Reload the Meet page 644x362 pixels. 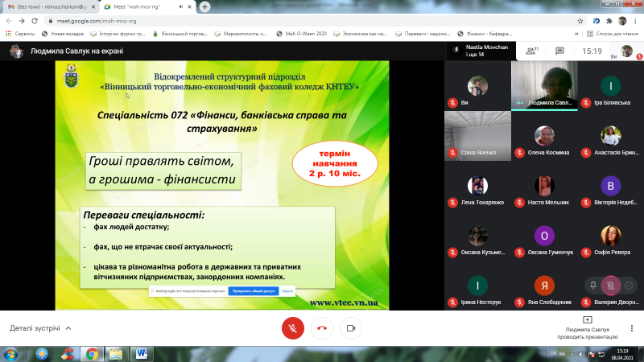35,21
